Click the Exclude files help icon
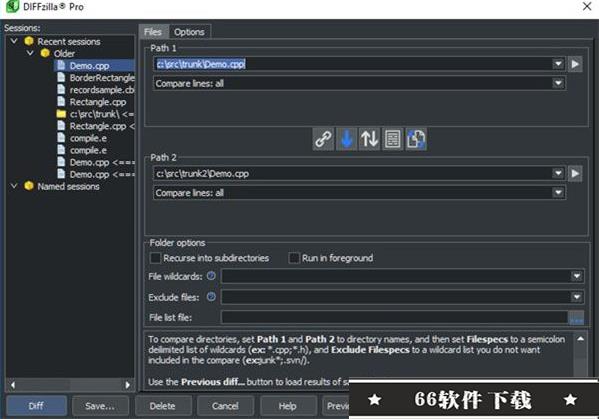 pos(211,296)
